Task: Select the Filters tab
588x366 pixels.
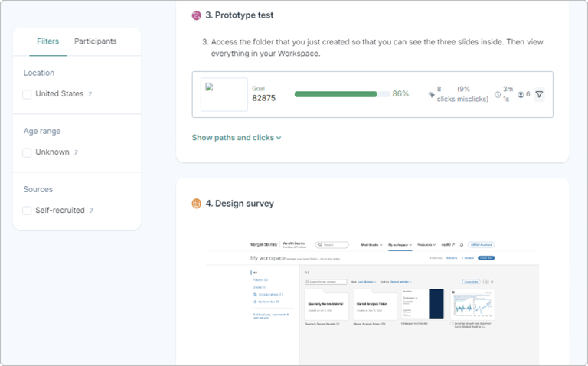Action: [48, 41]
